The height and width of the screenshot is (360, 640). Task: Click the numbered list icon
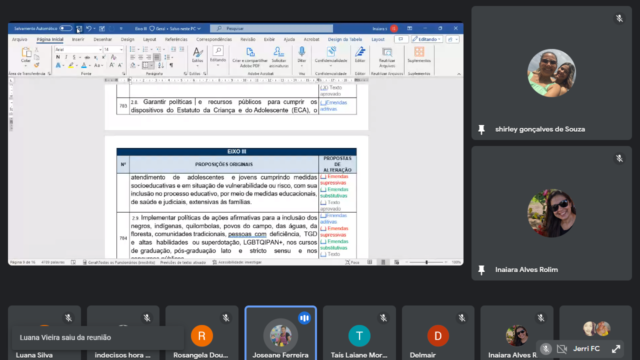[145, 49]
